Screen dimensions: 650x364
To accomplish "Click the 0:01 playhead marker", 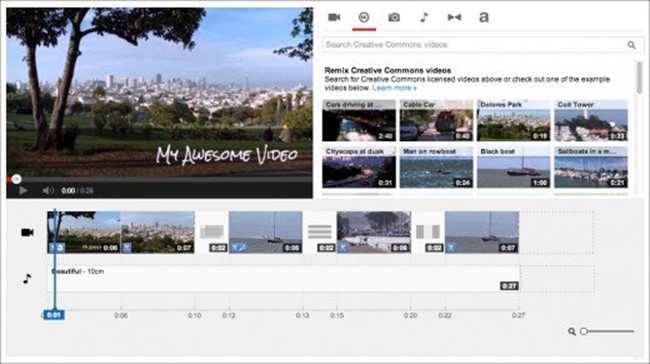I will (x=54, y=315).
